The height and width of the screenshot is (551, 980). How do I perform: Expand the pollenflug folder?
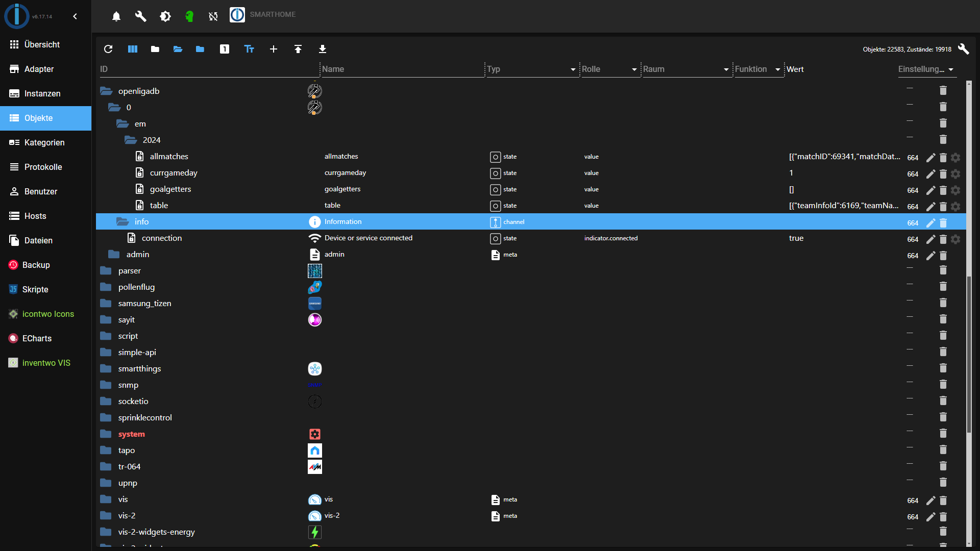click(x=106, y=287)
